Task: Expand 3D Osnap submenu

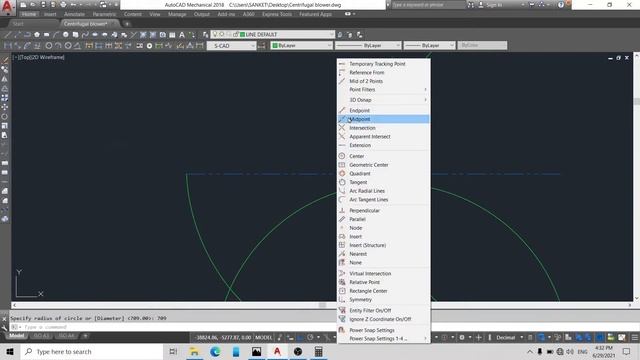Action: tap(383, 100)
